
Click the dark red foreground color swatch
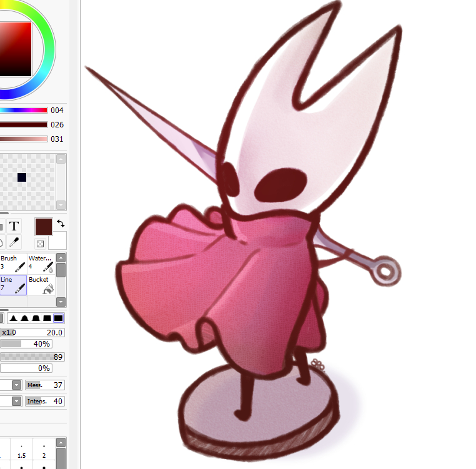pos(44,226)
